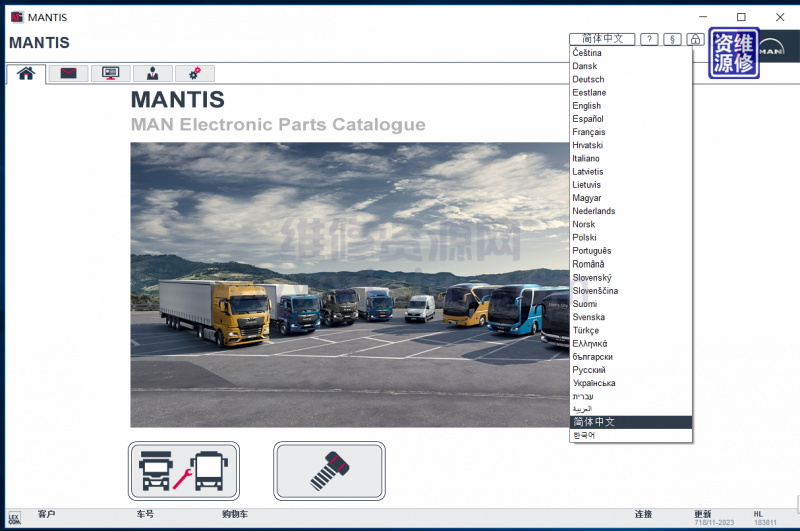
Task: Click HL 183811 status entry
Action: pos(765,518)
